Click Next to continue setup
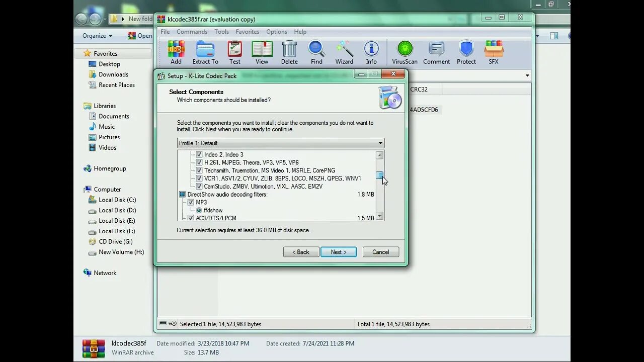644x362 pixels. pyautogui.click(x=339, y=252)
